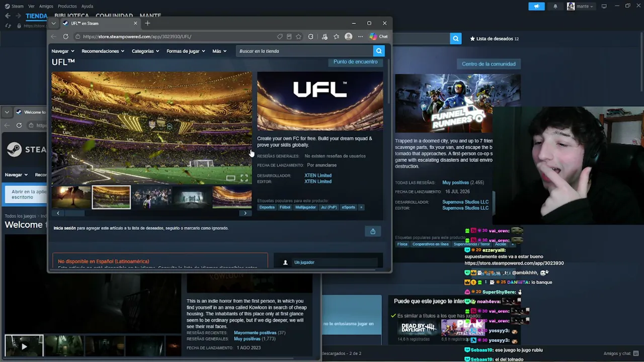Click the blue search button in Steam store
The width and height of the screenshot is (644, 362).
(x=456, y=39)
